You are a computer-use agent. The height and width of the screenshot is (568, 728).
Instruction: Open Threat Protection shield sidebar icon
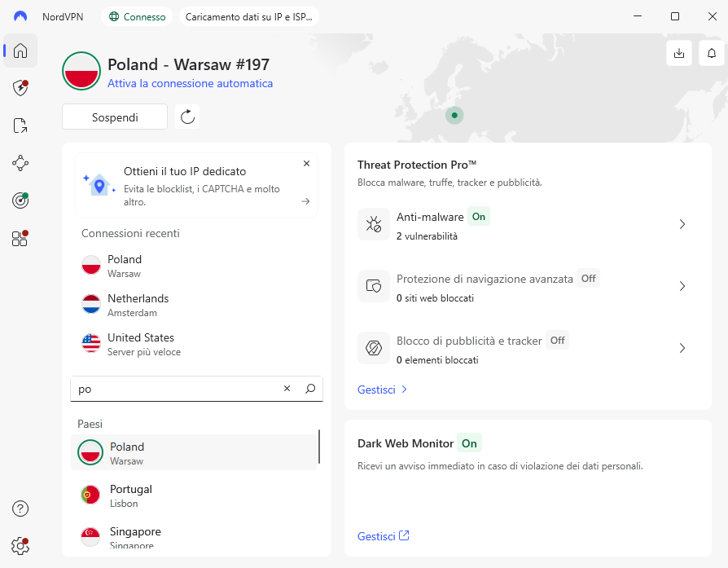[x=20, y=87]
